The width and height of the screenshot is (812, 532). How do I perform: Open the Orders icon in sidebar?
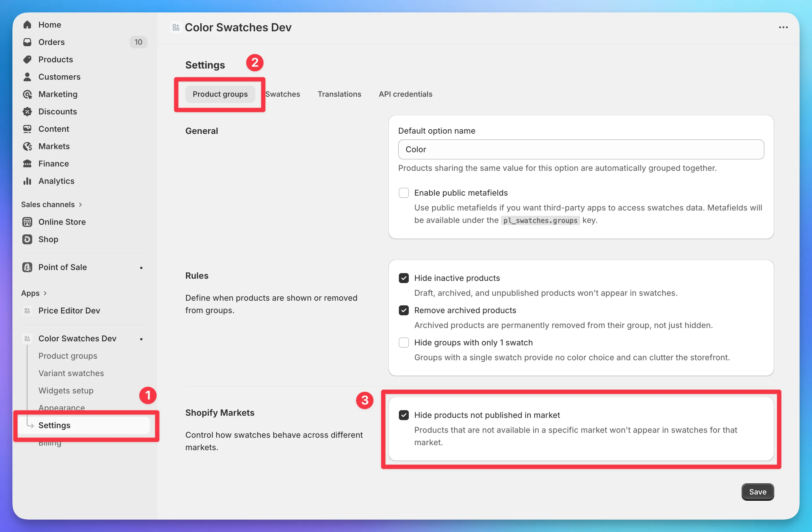28,42
